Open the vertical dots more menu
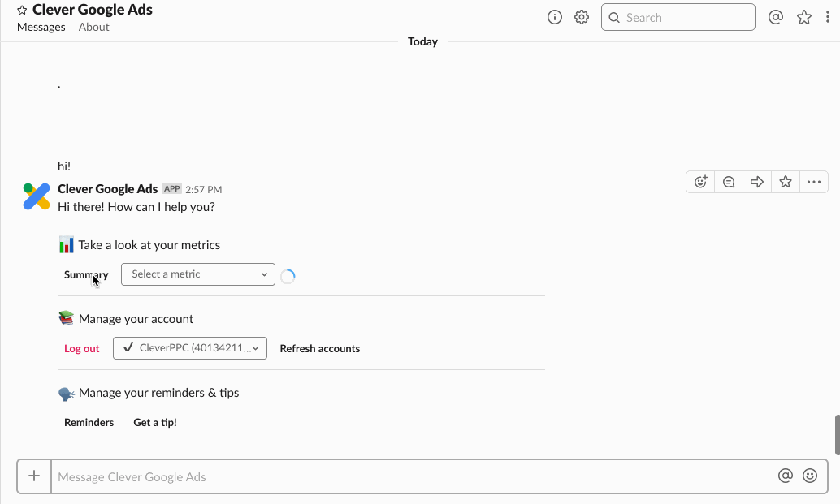This screenshot has height=504, width=840. pos(828,17)
